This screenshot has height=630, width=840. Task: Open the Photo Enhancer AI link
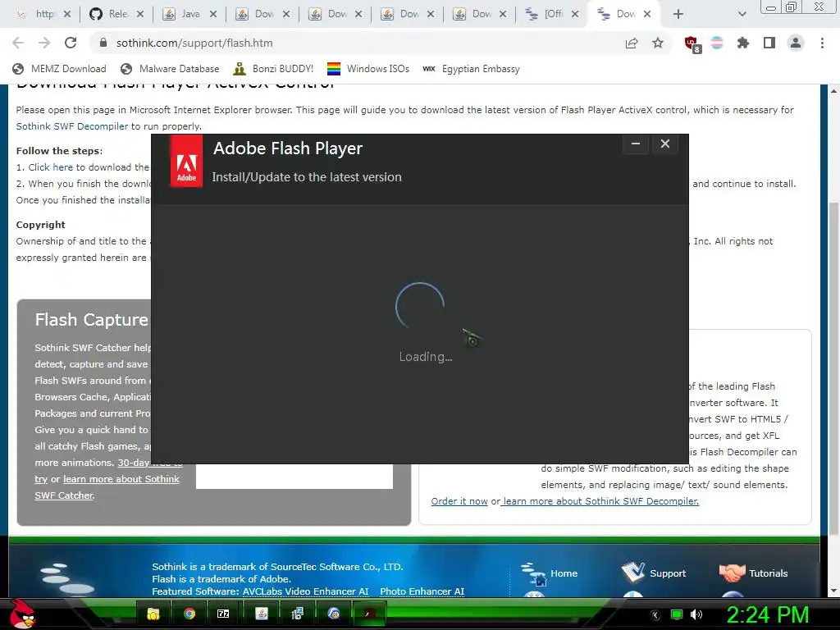[x=422, y=591]
